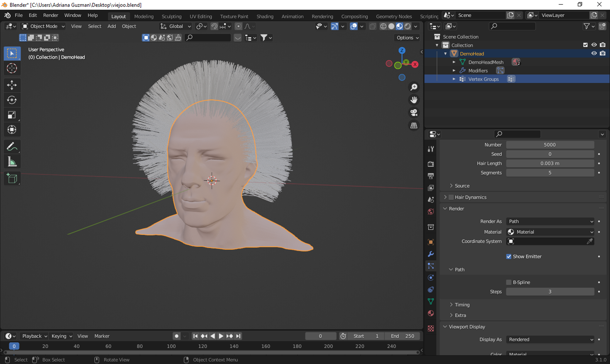Image resolution: width=610 pixels, height=364 pixels.
Task: Open the Playback popover in timeline
Action: [x=35, y=336]
